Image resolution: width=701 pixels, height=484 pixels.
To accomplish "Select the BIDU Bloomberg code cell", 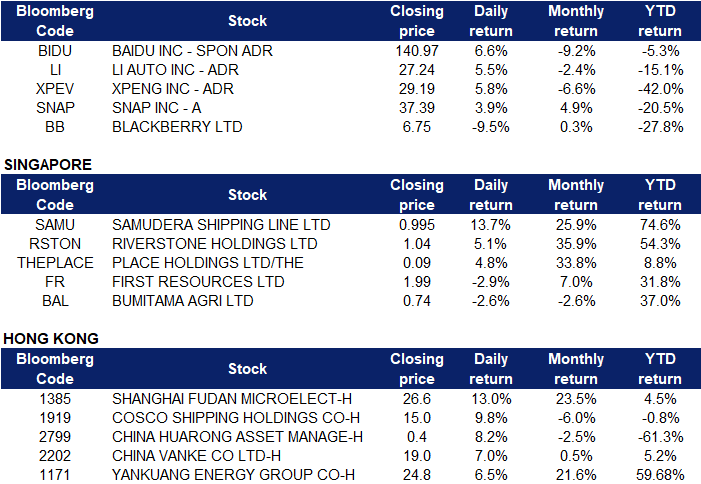I will pyautogui.click(x=55, y=51).
